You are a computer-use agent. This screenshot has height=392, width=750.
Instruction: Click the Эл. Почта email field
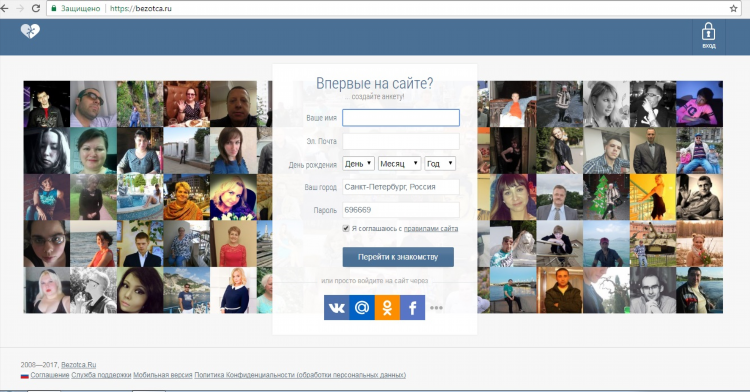401,141
